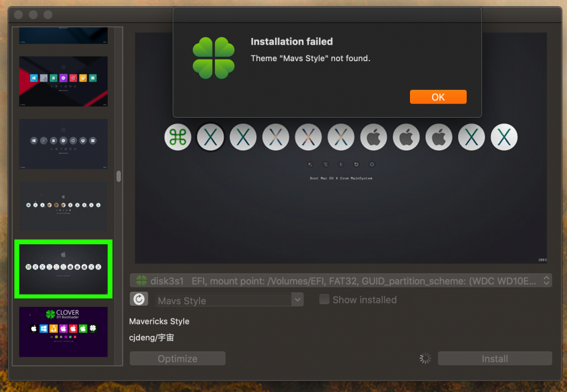Select the red and black Windows icon theme thumbnail

pyautogui.click(x=64, y=82)
